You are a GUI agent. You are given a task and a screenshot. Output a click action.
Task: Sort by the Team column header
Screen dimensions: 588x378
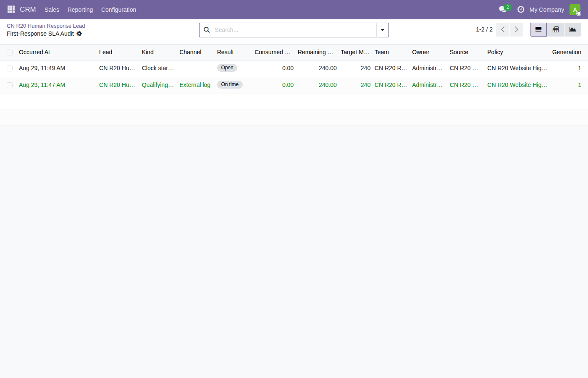point(382,52)
